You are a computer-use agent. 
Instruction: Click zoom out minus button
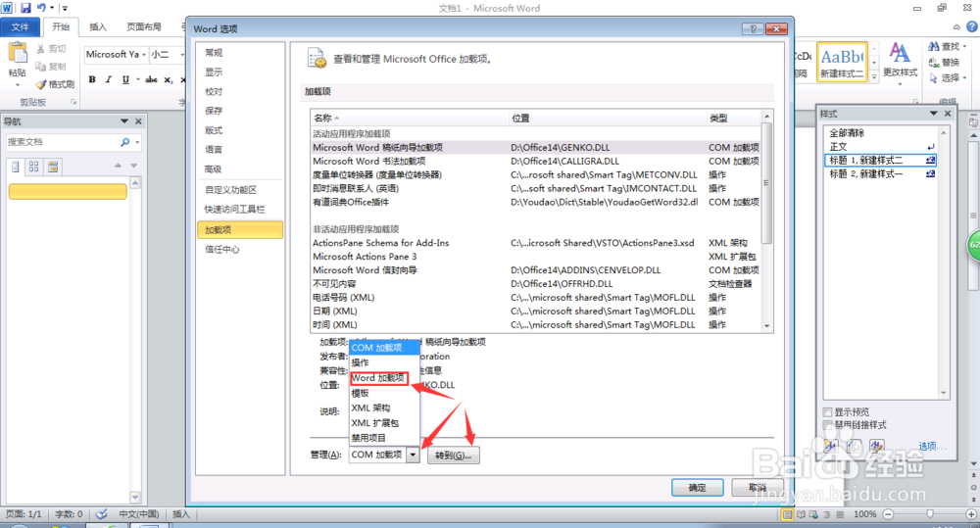coord(888,514)
